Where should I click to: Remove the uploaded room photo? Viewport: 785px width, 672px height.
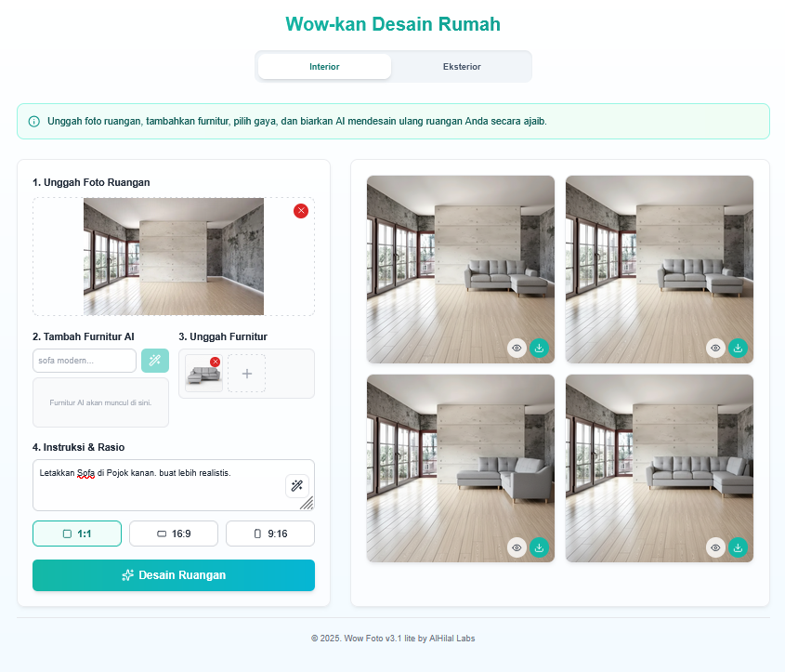tap(301, 211)
